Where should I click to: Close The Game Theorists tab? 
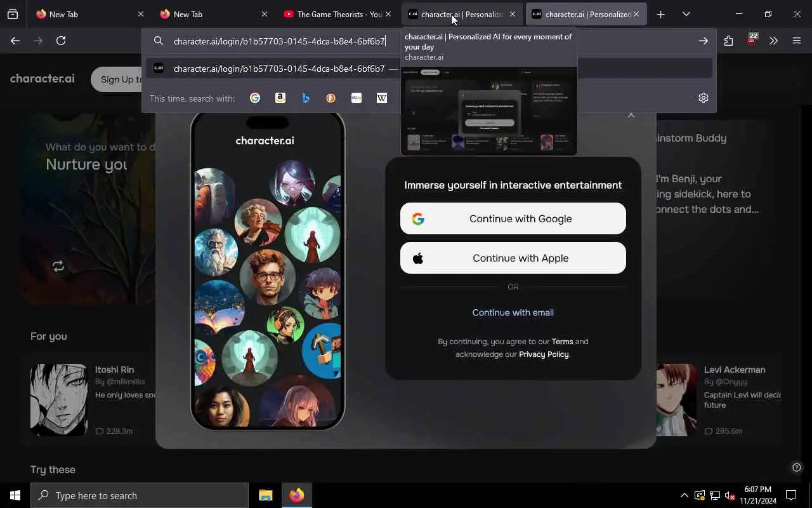388,14
